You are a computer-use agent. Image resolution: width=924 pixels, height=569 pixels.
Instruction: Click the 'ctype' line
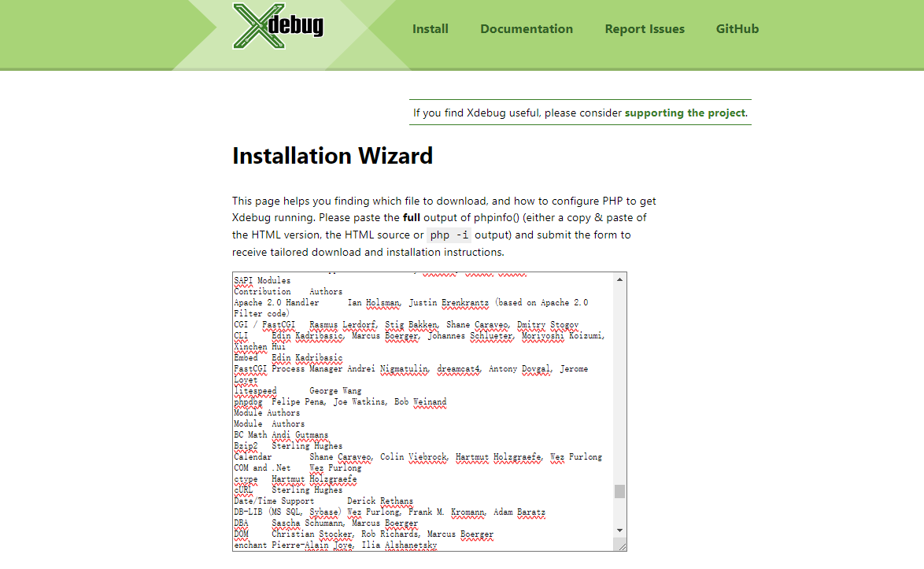click(x=295, y=478)
